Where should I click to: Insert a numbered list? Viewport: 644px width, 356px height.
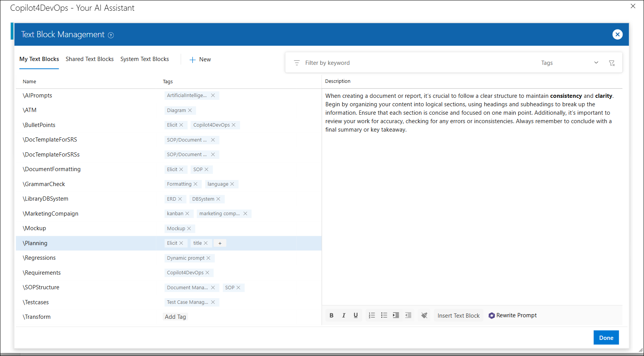pyautogui.click(x=372, y=315)
